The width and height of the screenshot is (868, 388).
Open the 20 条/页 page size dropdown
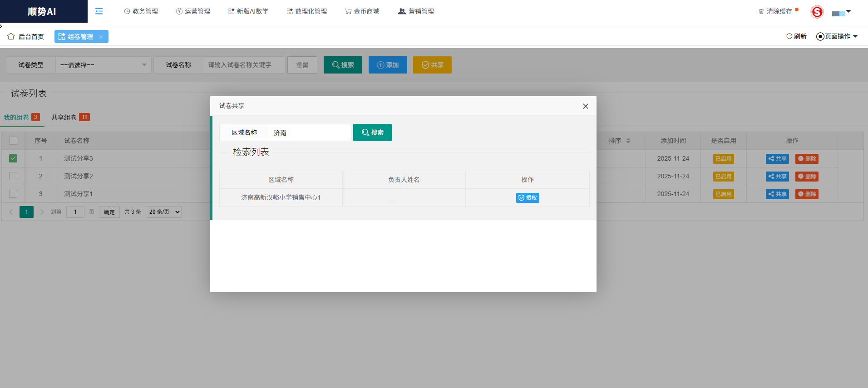(x=163, y=212)
